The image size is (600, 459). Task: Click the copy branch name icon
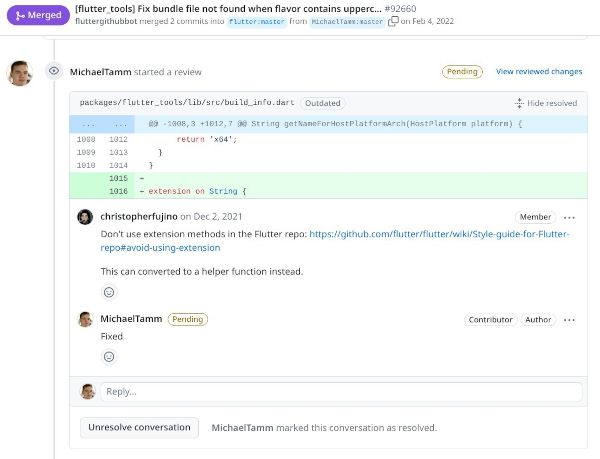393,21
